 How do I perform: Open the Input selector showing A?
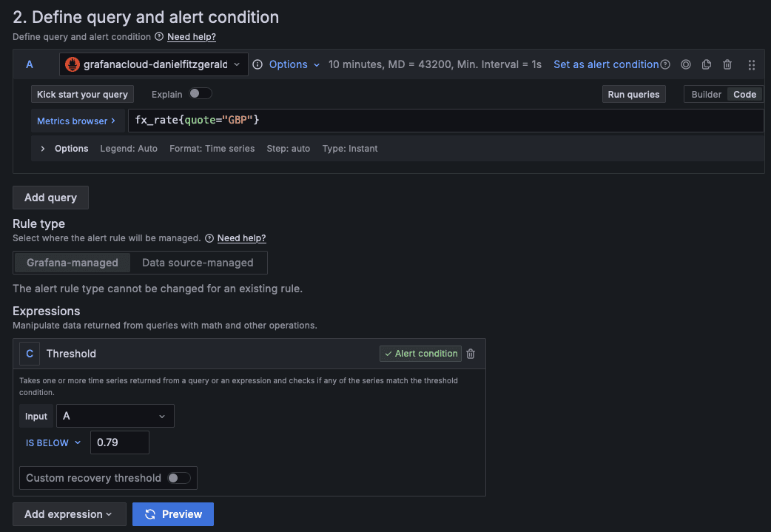coord(115,416)
